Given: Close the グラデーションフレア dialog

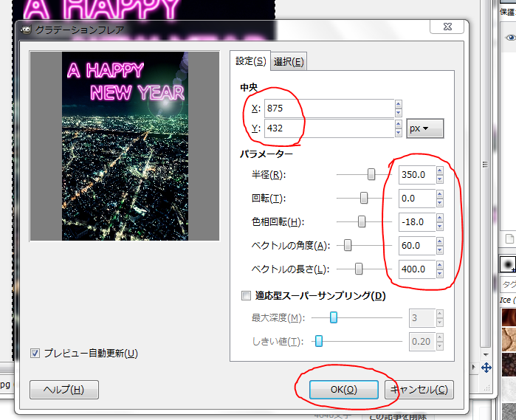Looking at the screenshot, I should pyautogui.click(x=447, y=27).
